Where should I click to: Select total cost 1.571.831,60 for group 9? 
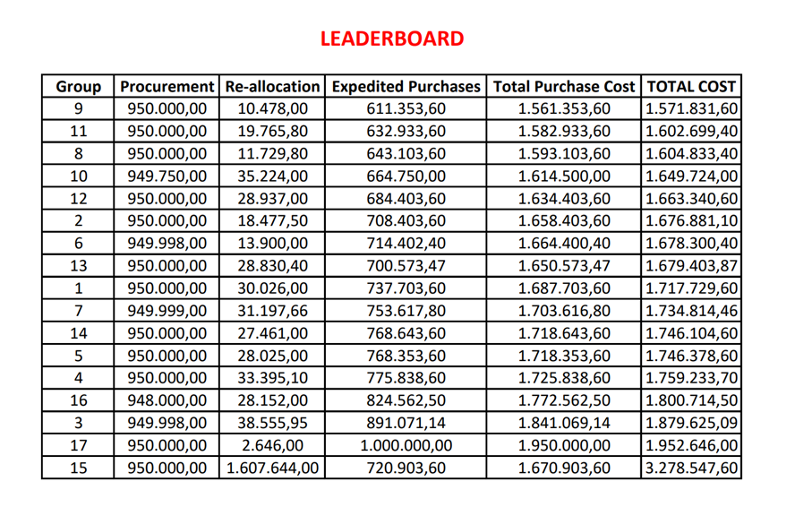[x=691, y=109]
